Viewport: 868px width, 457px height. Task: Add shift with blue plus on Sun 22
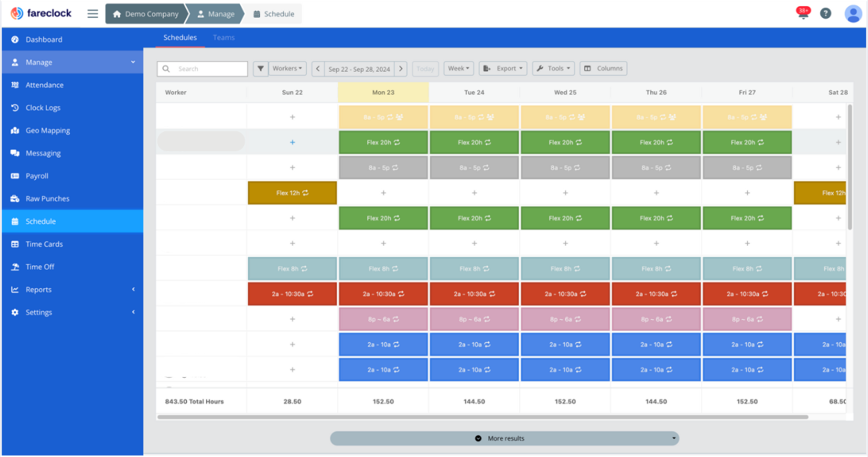(292, 143)
